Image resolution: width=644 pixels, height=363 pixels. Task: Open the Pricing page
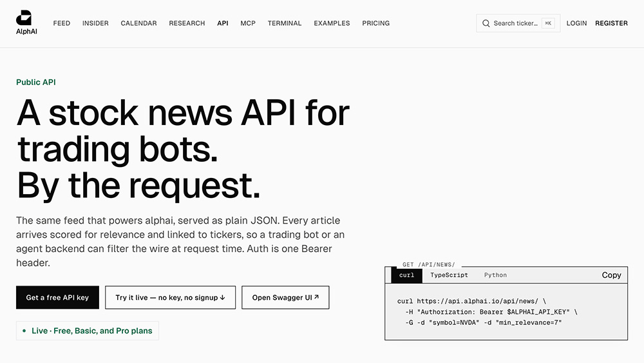pyautogui.click(x=376, y=23)
